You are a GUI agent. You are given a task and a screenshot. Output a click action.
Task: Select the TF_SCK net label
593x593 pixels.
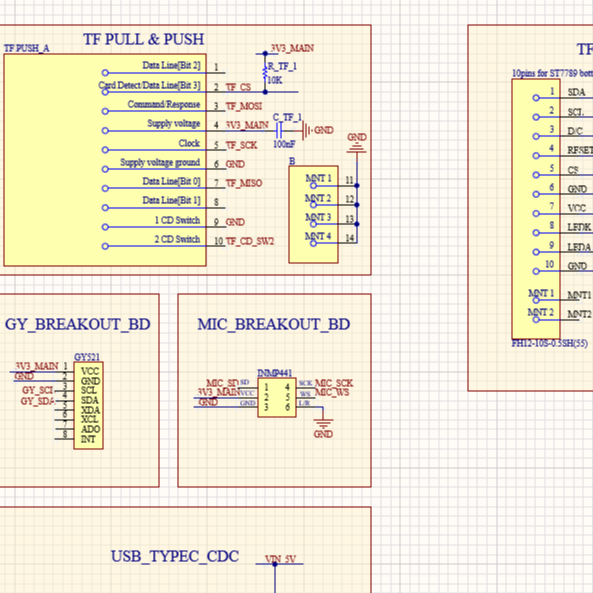tap(241, 145)
